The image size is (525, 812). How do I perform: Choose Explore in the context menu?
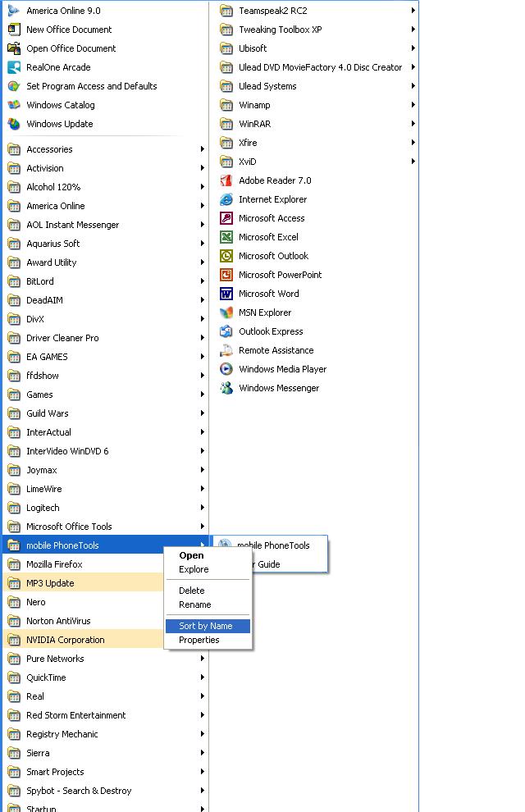(x=208, y=569)
